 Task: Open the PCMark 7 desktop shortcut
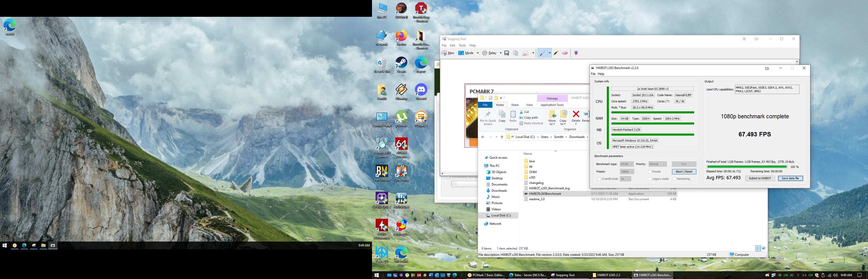click(x=421, y=119)
